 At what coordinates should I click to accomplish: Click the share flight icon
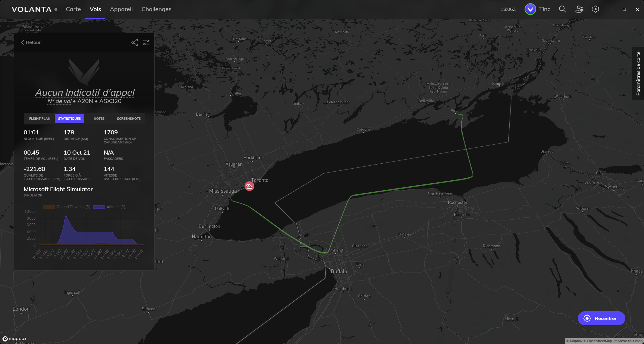(134, 42)
